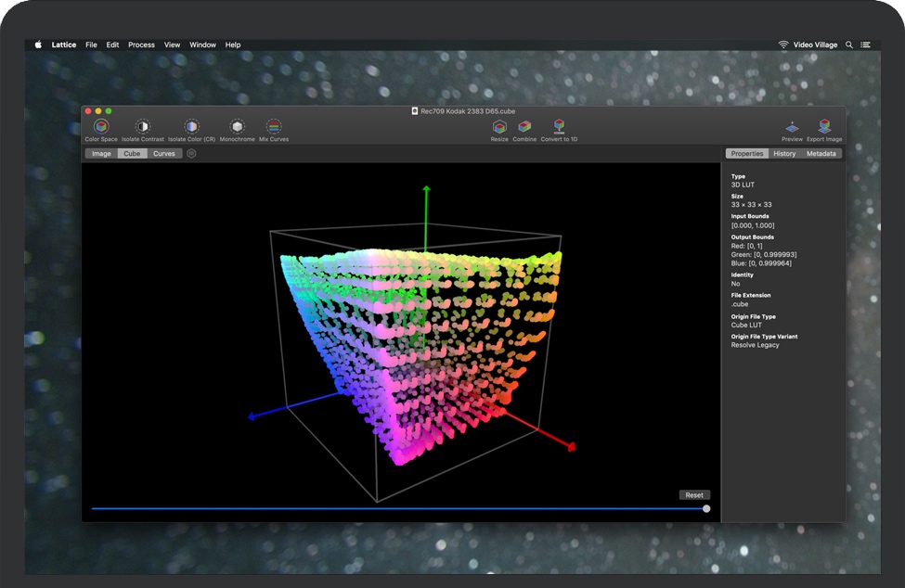Apply the Monochrome tool
Image resolution: width=905 pixels, height=588 pixels.
point(238,128)
